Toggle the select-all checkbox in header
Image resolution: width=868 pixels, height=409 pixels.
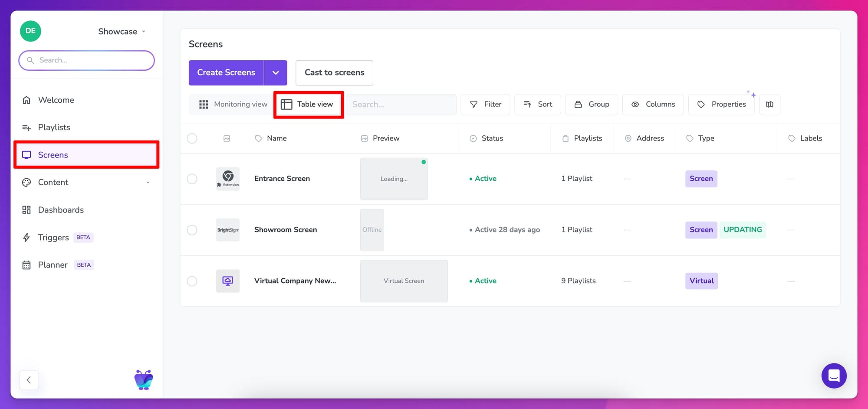click(x=192, y=138)
